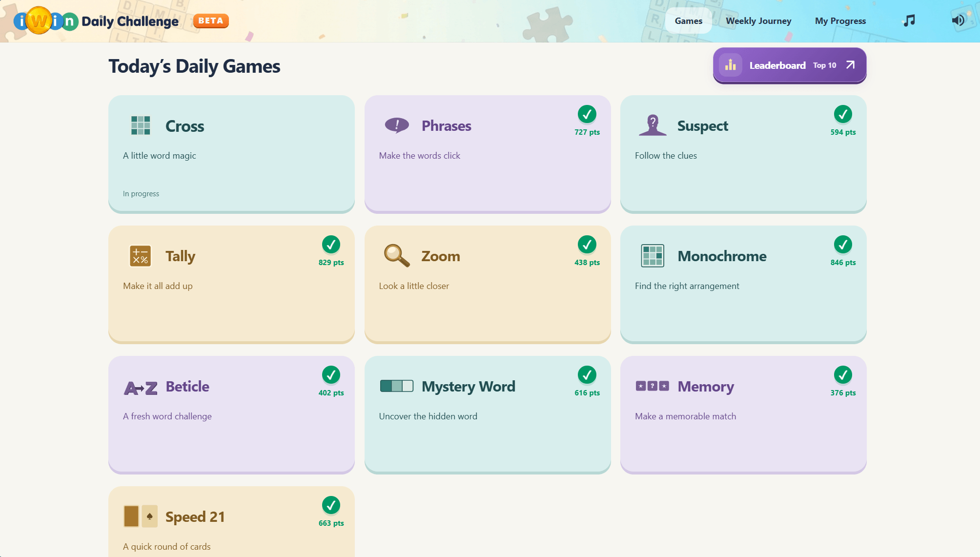This screenshot has height=557, width=980.
Task: Click the Mystery Word completed checkmark
Action: [587, 375]
